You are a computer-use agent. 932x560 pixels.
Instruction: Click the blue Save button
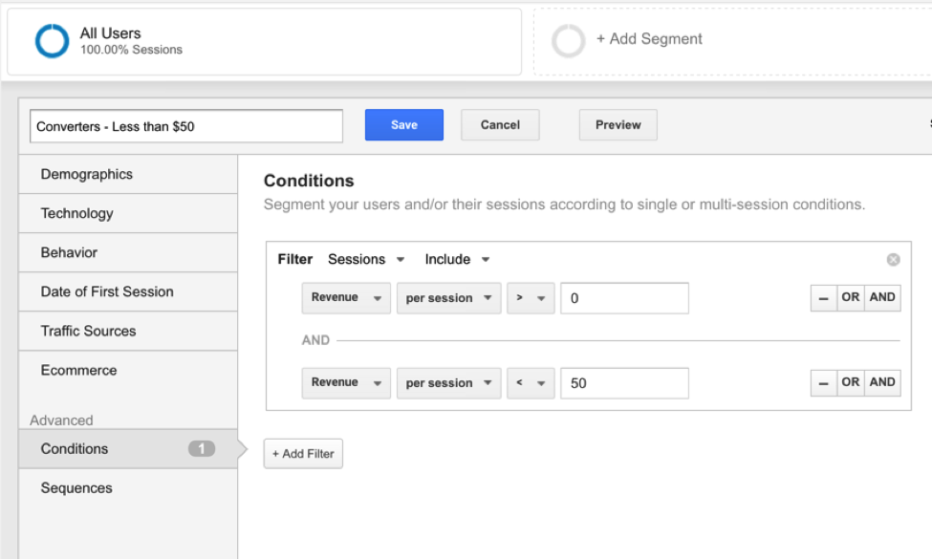click(403, 125)
